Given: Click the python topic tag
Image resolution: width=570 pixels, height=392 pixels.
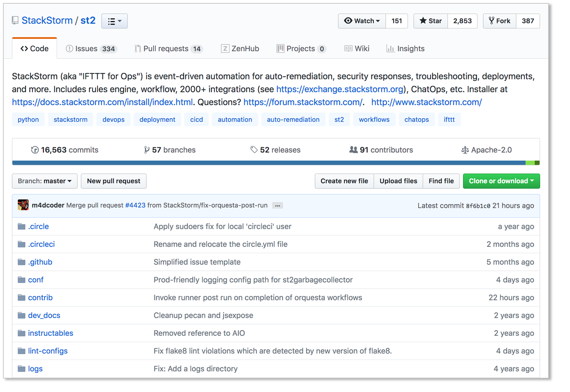Looking at the screenshot, I should [x=28, y=120].
